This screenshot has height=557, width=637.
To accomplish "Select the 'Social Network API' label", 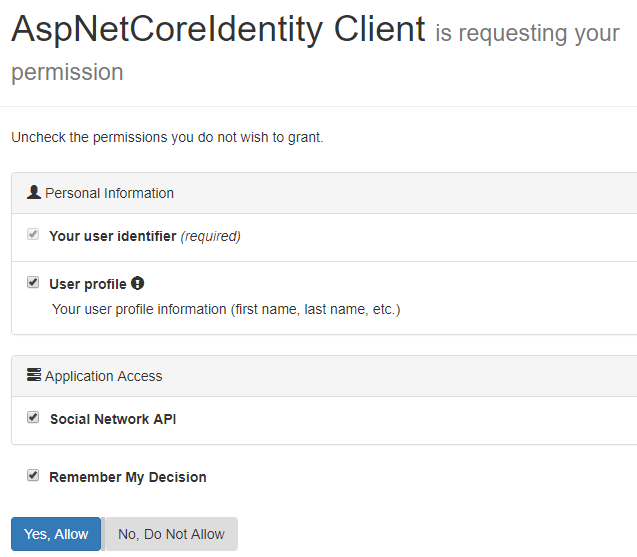I will (x=113, y=419).
